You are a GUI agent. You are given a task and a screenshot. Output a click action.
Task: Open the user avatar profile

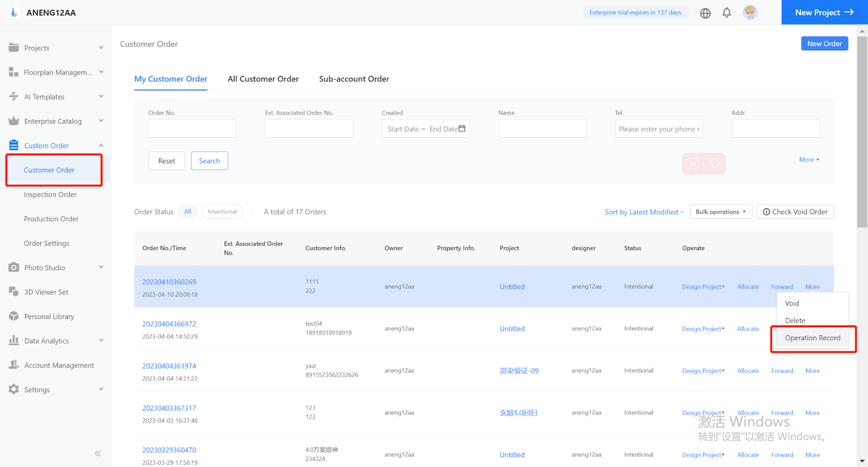point(750,12)
